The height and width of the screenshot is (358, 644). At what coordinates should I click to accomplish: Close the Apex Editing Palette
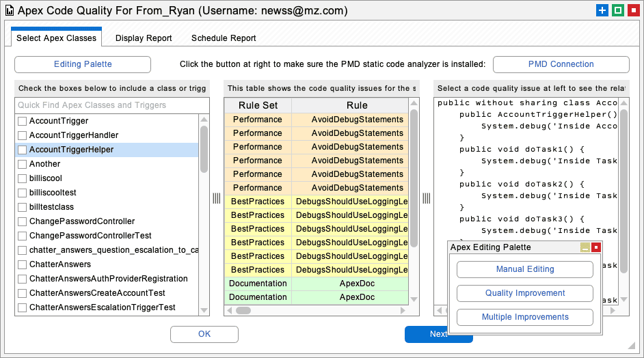[596, 247]
